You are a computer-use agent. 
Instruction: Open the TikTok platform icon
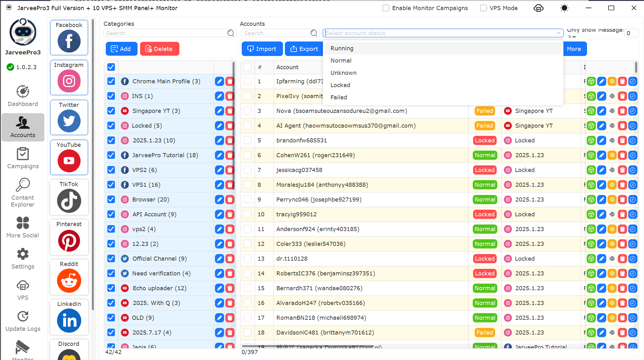(69, 201)
